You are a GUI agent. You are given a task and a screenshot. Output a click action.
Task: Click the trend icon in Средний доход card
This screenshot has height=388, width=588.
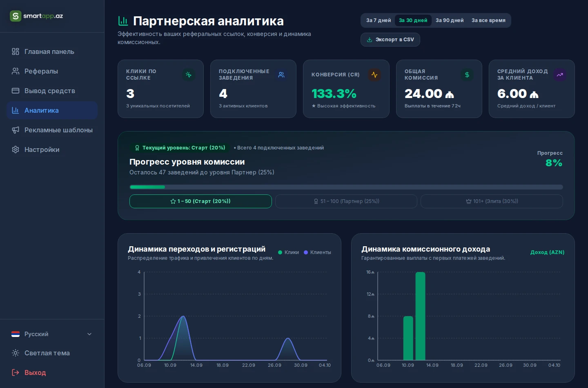coord(560,75)
